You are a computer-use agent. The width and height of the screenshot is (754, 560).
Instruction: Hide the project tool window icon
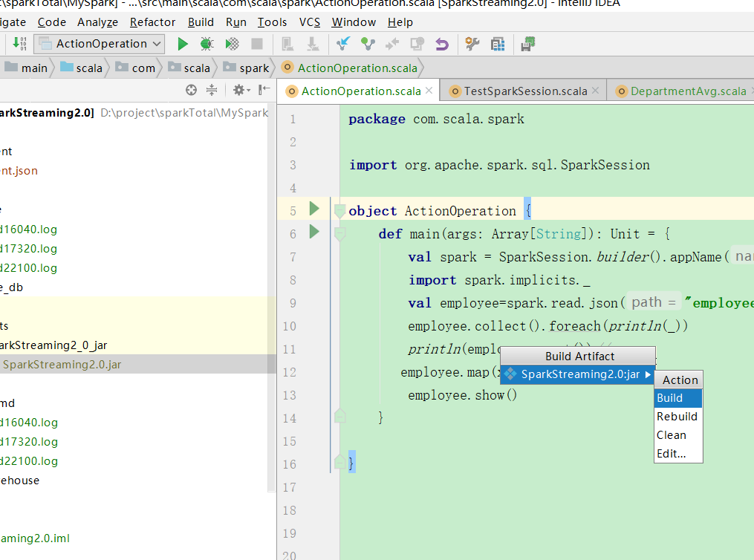point(264,90)
